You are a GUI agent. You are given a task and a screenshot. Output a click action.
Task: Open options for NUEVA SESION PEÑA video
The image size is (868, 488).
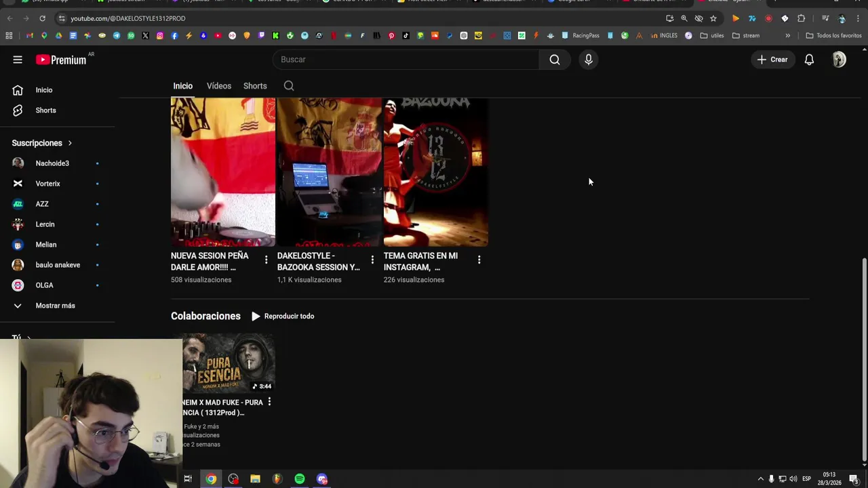(x=266, y=260)
